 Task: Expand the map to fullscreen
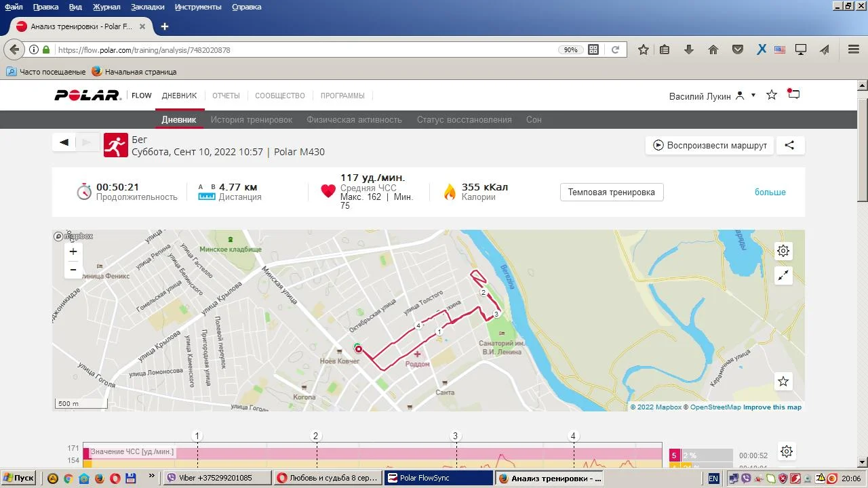point(783,276)
